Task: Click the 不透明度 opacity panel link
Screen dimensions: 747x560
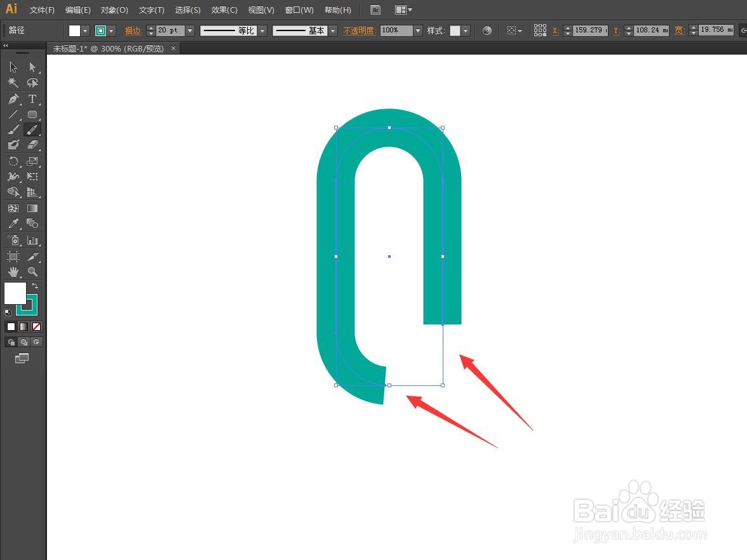Action: (360, 31)
